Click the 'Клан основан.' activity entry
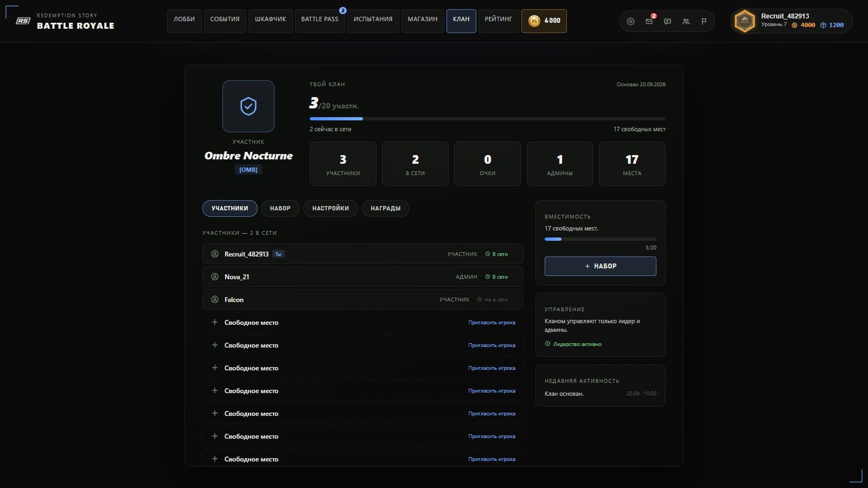 tap(600, 394)
